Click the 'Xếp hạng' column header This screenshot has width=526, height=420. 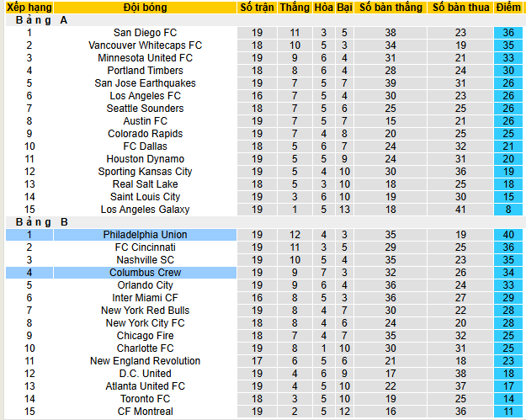(29, 8)
